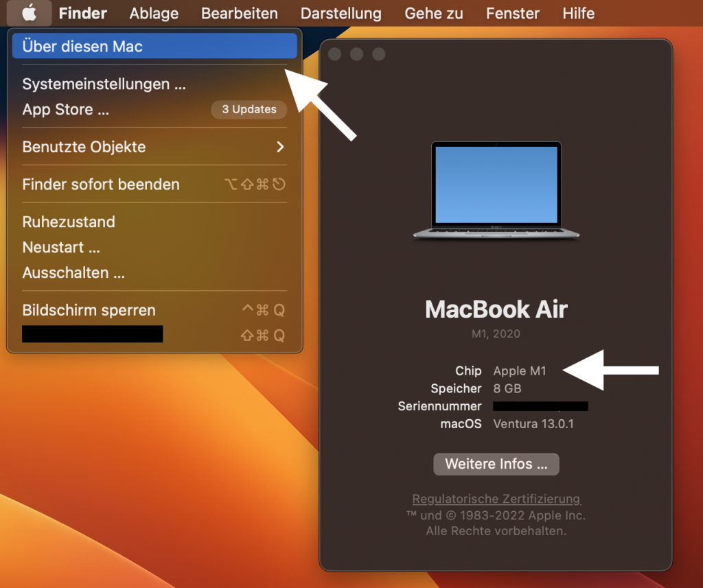Click the Ventura 13.0.1 version text
703x588 pixels.
pyautogui.click(x=533, y=423)
